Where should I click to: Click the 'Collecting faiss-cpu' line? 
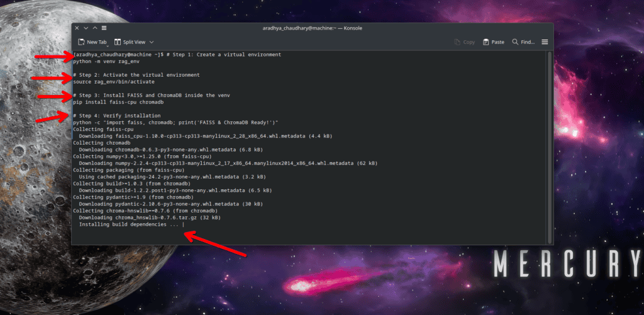103,130
